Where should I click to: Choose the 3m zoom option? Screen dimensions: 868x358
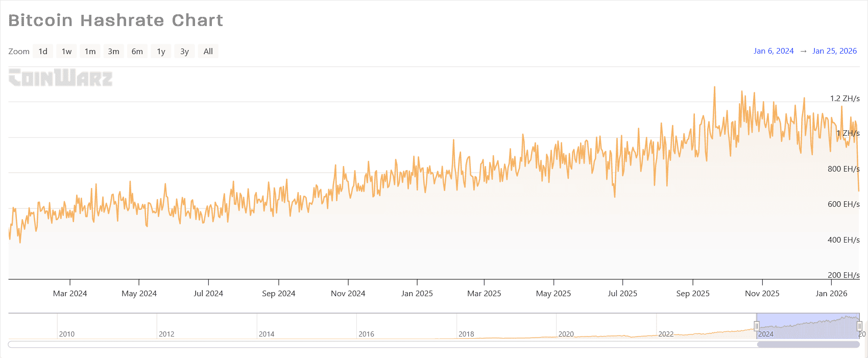pyautogui.click(x=113, y=51)
